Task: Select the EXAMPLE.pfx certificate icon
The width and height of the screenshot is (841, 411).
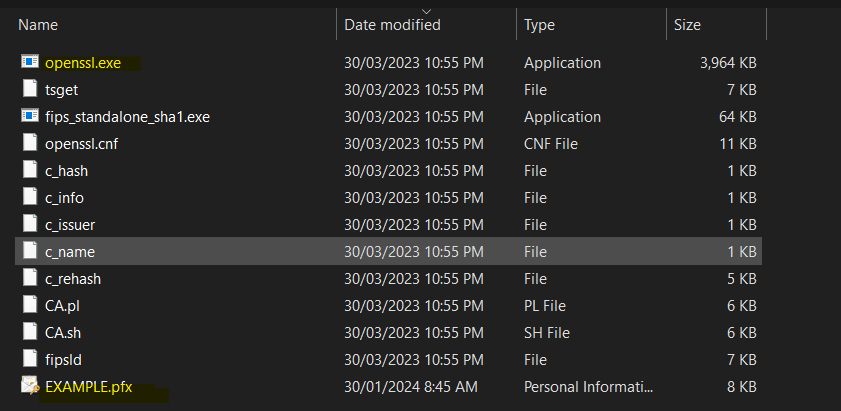Action: [x=30, y=385]
